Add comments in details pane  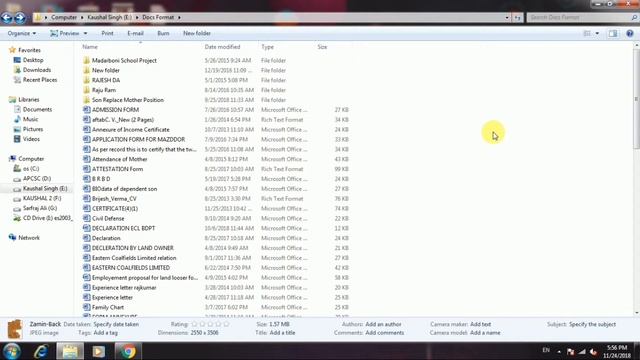tap(384, 333)
